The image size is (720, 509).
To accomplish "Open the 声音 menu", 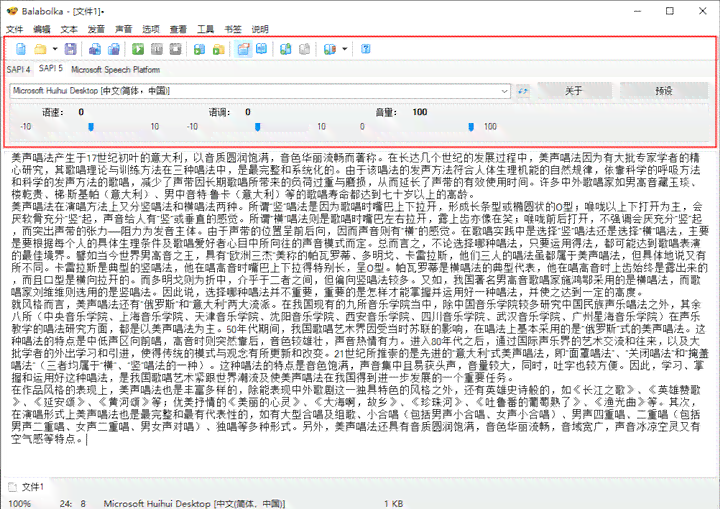I will point(123,29).
